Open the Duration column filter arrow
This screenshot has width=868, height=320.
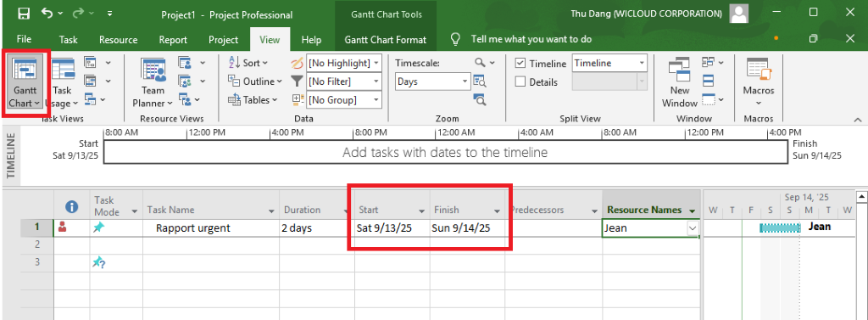[x=347, y=211]
